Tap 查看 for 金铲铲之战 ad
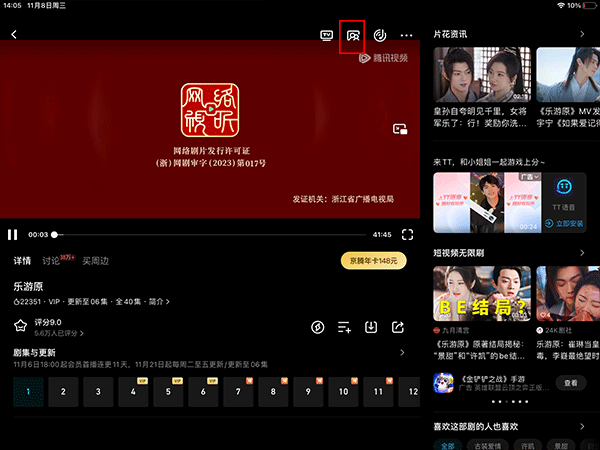This screenshot has height=450, width=600. [571, 383]
